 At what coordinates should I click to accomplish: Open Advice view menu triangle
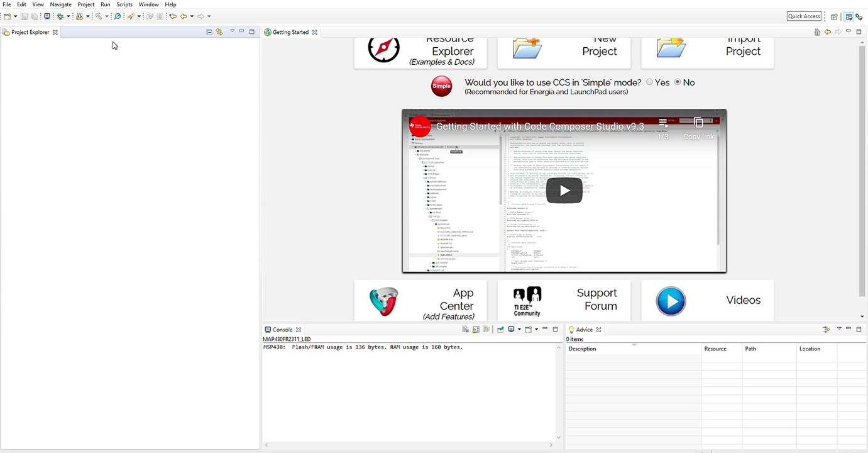tap(839, 329)
